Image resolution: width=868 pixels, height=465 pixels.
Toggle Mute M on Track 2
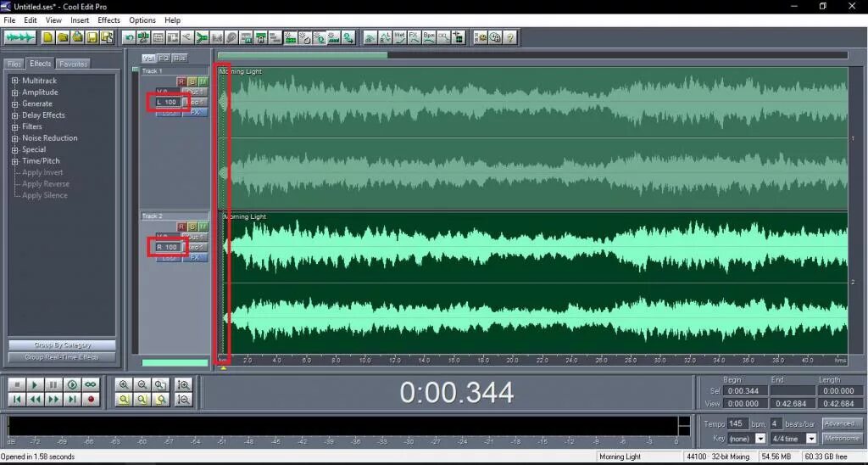(x=203, y=227)
